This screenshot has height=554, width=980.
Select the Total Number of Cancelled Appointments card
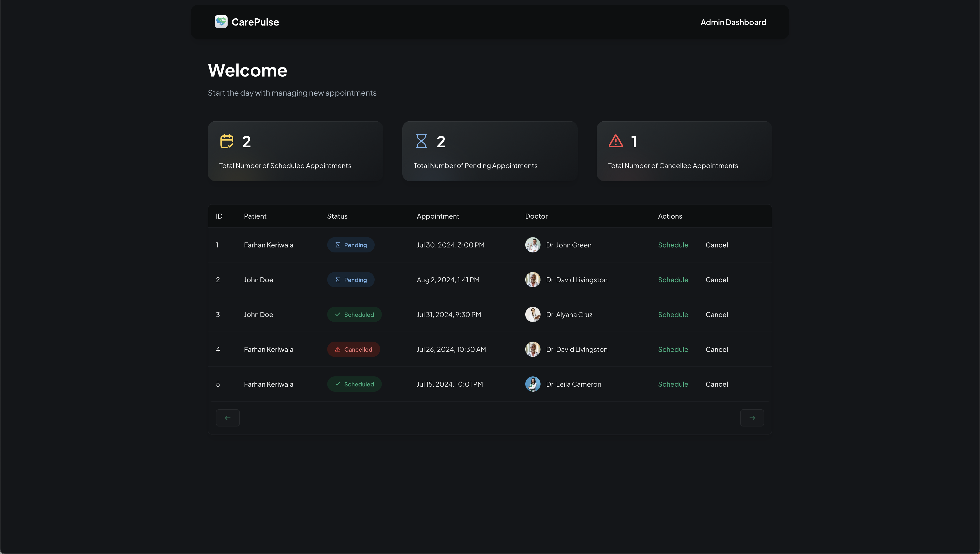click(684, 151)
